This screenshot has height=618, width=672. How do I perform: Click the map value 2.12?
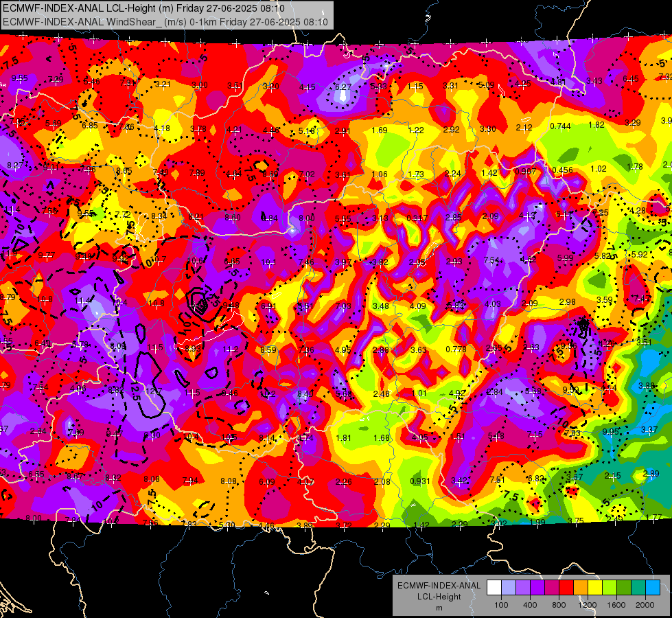pos(524,127)
